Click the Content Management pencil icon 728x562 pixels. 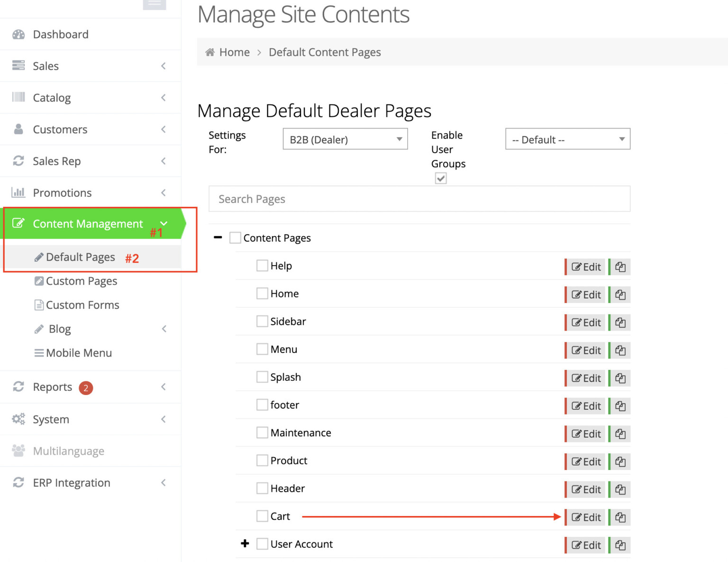click(19, 223)
